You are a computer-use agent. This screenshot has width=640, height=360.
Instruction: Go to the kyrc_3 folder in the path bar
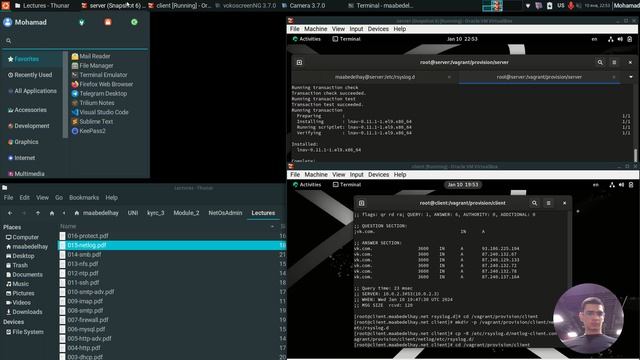[156, 213]
